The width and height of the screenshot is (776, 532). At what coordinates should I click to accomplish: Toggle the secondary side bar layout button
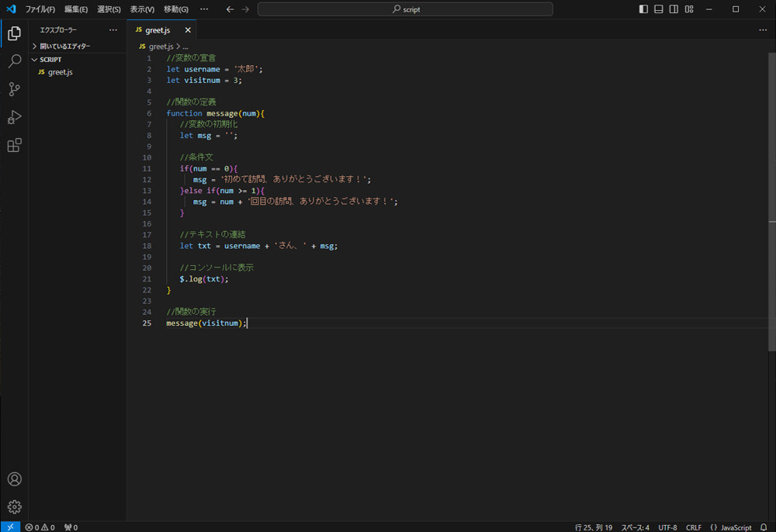674,9
